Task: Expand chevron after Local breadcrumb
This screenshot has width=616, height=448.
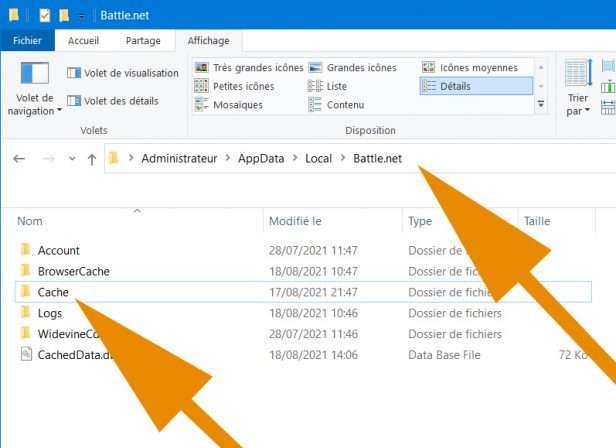Action: coord(343,158)
